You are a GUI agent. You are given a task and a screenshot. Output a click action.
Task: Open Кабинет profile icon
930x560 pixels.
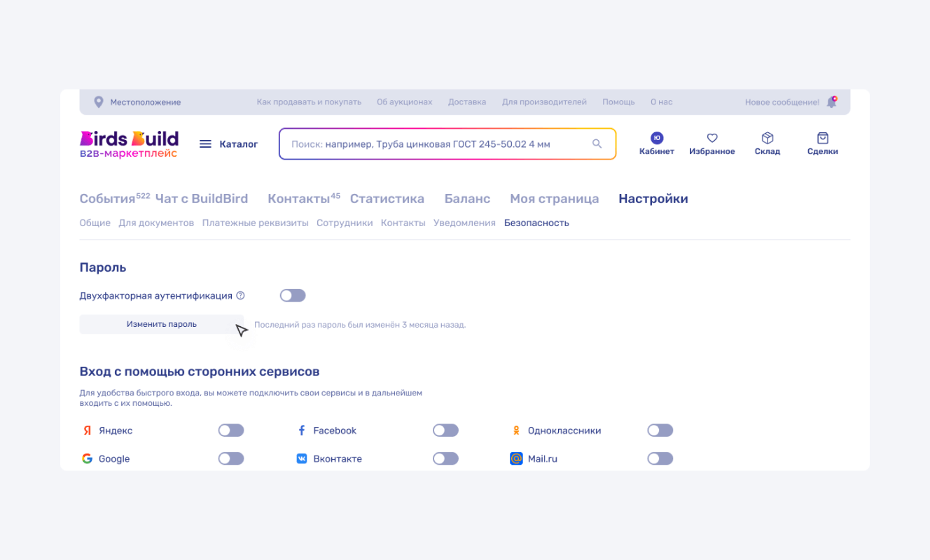tap(656, 138)
